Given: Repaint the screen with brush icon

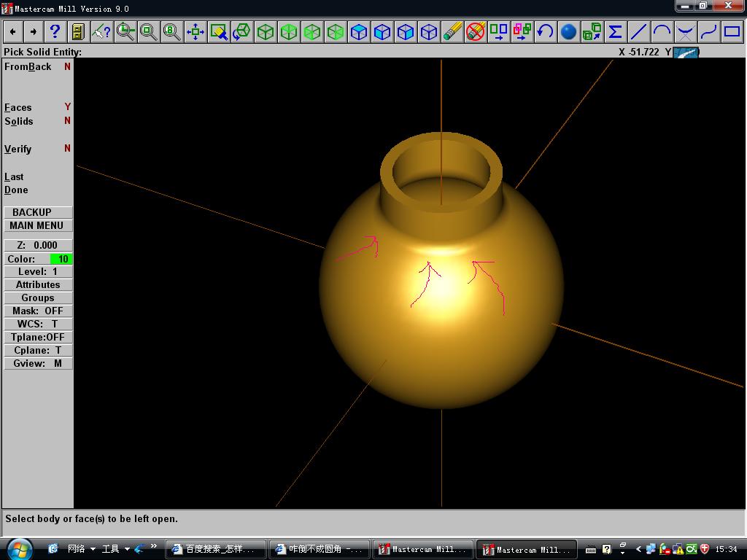Looking at the screenshot, I should 219,32.
